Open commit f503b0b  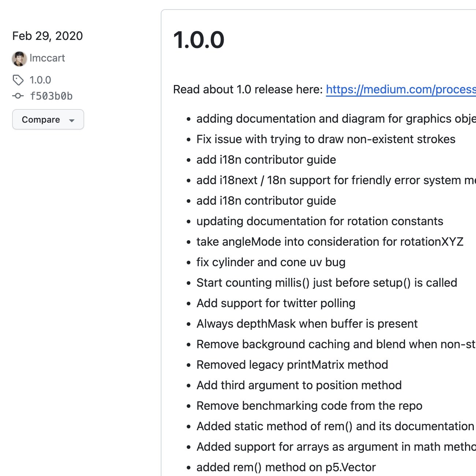(x=51, y=96)
